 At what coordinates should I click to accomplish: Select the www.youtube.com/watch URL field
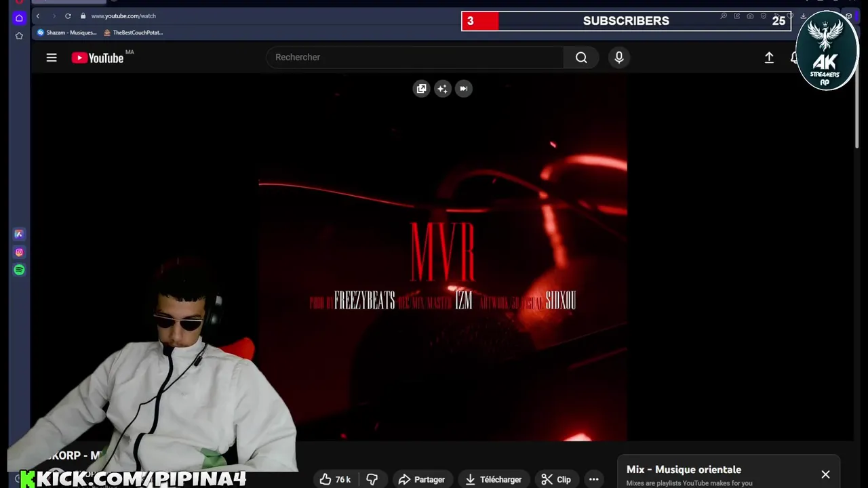pyautogui.click(x=123, y=16)
